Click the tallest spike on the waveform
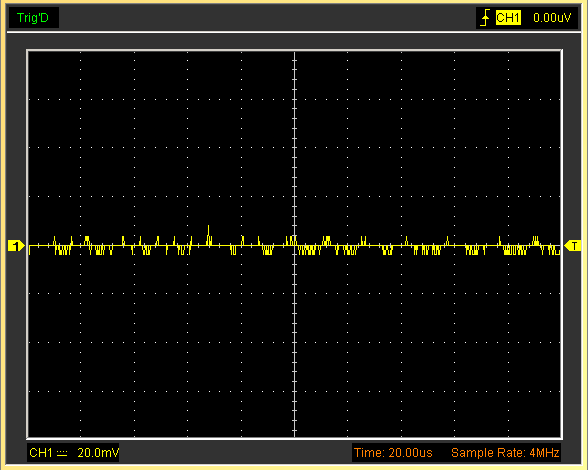 pos(208,235)
